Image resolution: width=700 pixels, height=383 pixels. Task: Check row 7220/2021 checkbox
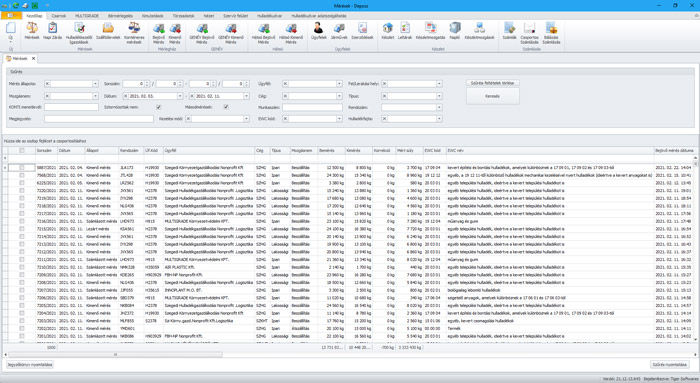pos(22,191)
